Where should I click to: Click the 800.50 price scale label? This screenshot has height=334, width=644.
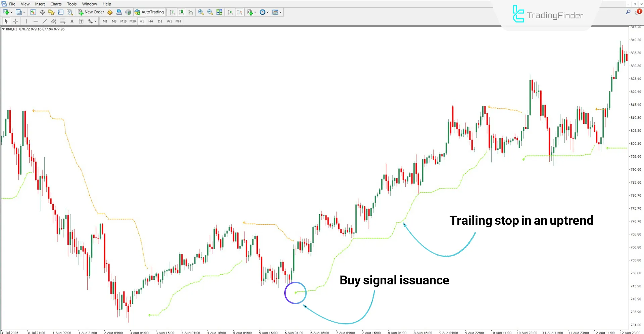pos(636,144)
